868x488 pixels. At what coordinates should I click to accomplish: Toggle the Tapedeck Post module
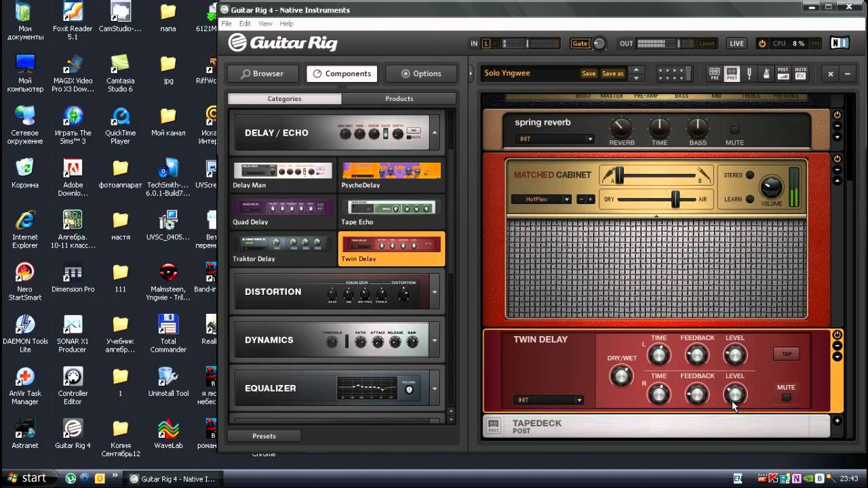click(x=732, y=73)
